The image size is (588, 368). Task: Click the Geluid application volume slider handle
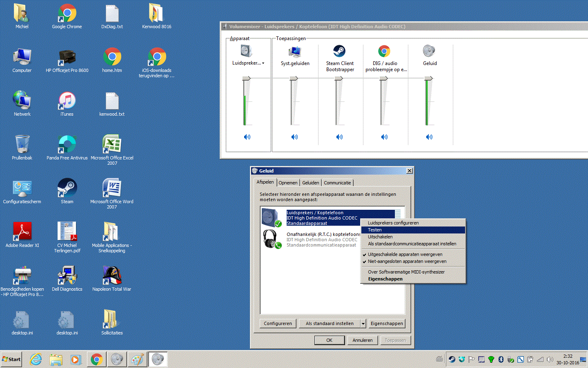428,78
